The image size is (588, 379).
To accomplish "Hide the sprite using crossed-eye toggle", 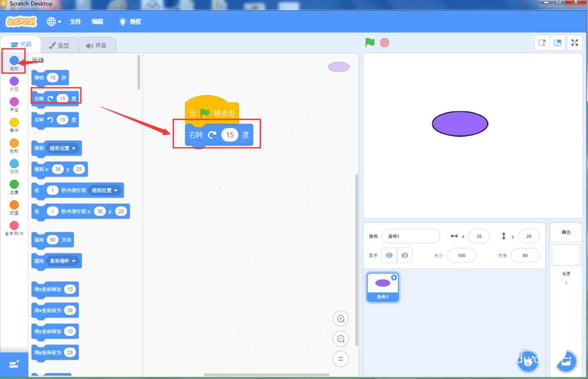I will pyautogui.click(x=405, y=255).
